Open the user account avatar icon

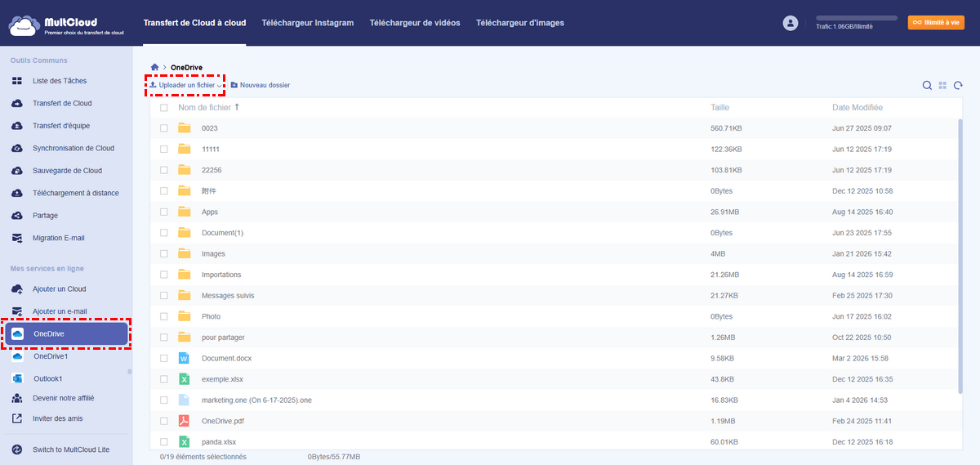[790, 24]
